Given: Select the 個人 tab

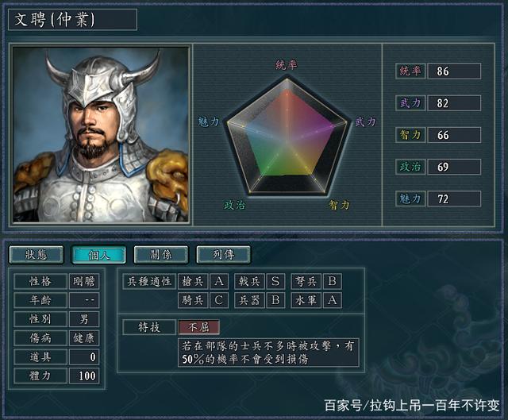Looking at the screenshot, I should [x=98, y=255].
